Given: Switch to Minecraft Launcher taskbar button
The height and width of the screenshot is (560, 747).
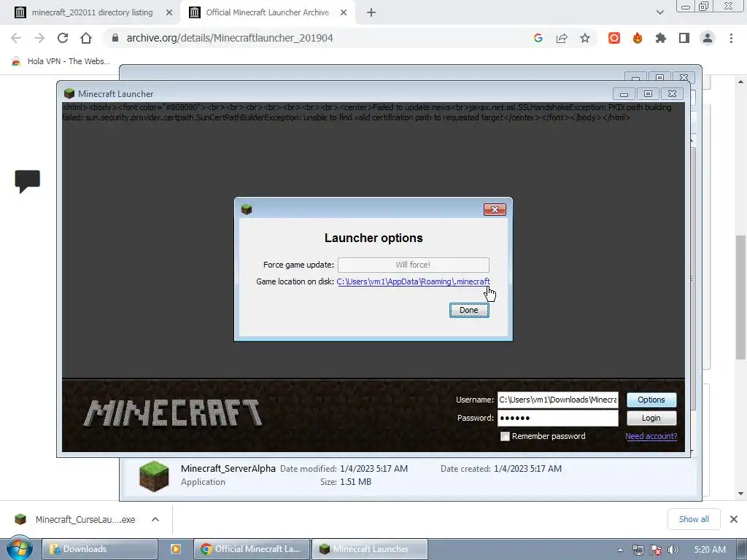Looking at the screenshot, I should click(370, 549).
